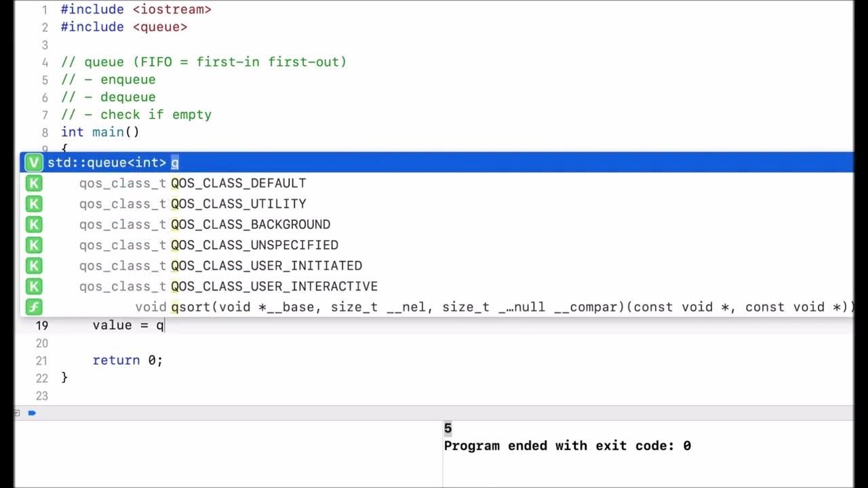Click the K icon beside QOS_CLASS_DEFAULT
Viewport: 868px width, 488px height.
click(33, 183)
